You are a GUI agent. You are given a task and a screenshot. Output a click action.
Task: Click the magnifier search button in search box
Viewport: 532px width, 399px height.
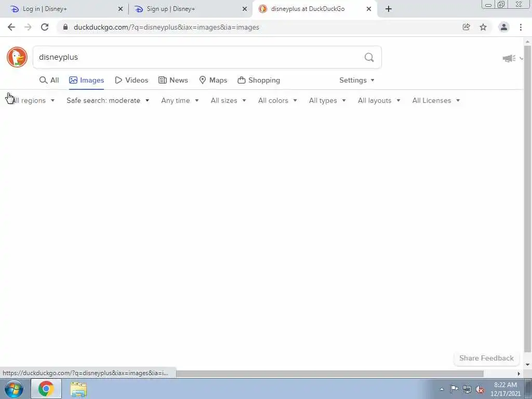pyautogui.click(x=369, y=57)
